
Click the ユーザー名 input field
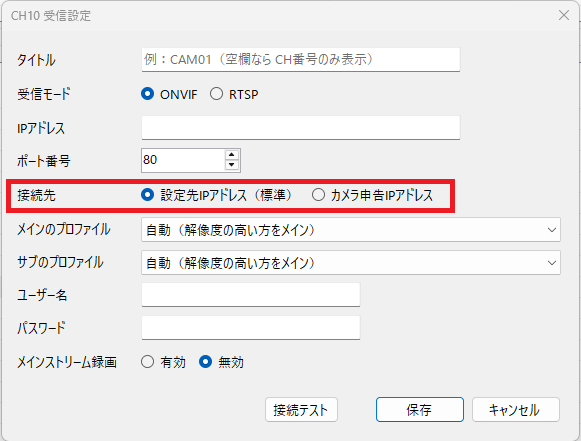tap(251, 295)
